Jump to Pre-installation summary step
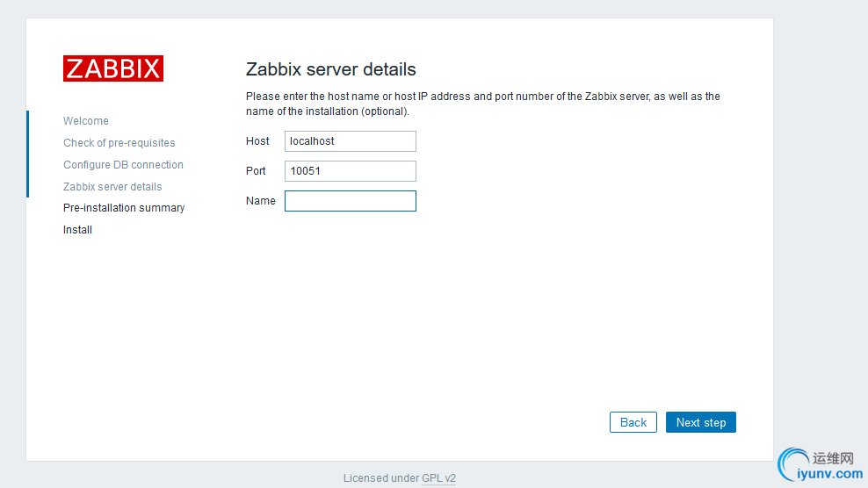Screen dimensions: 868x488 [124, 208]
